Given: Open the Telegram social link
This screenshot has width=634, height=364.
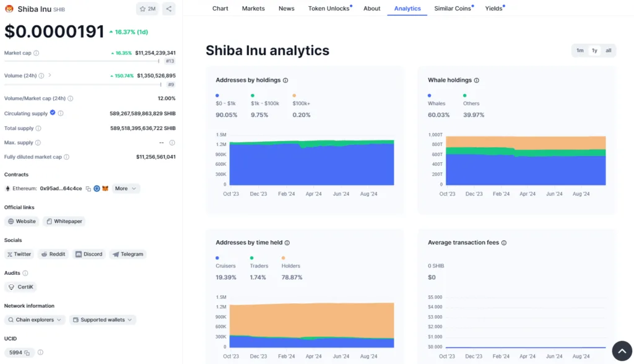Looking at the screenshot, I should coord(128,254).
